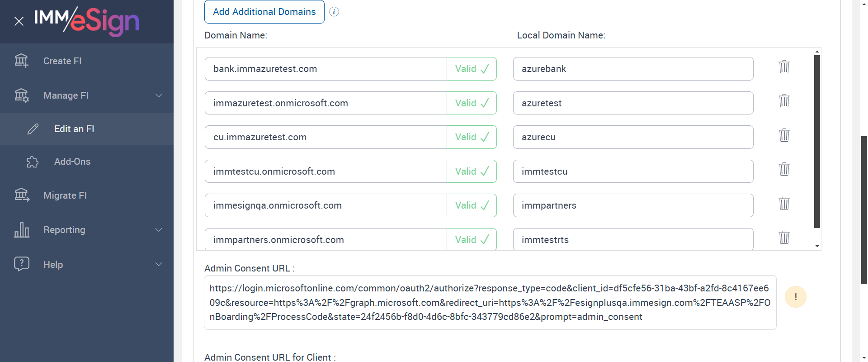Image resolution: width=868 pixels, height=362 pixels.
Task: Edit the azurebank local domain field
Action: [633, 69]
